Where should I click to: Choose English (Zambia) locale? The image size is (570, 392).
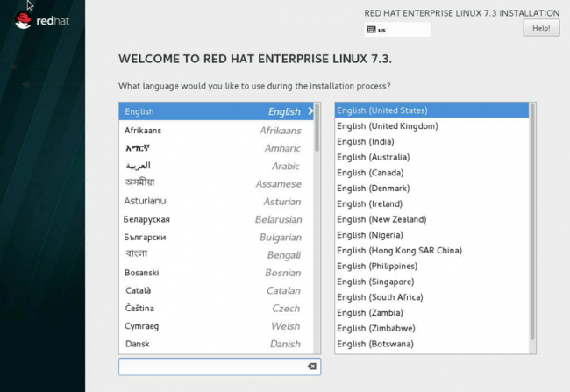(431, 313)
